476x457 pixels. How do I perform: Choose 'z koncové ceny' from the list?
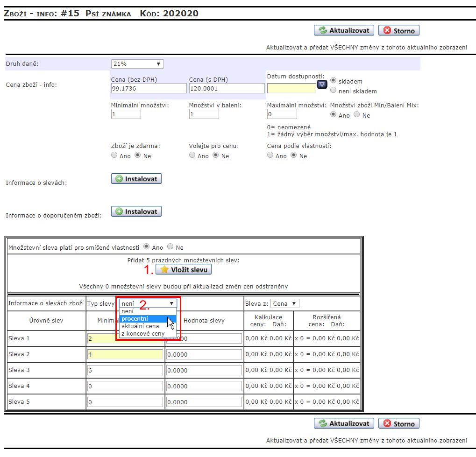143,334
